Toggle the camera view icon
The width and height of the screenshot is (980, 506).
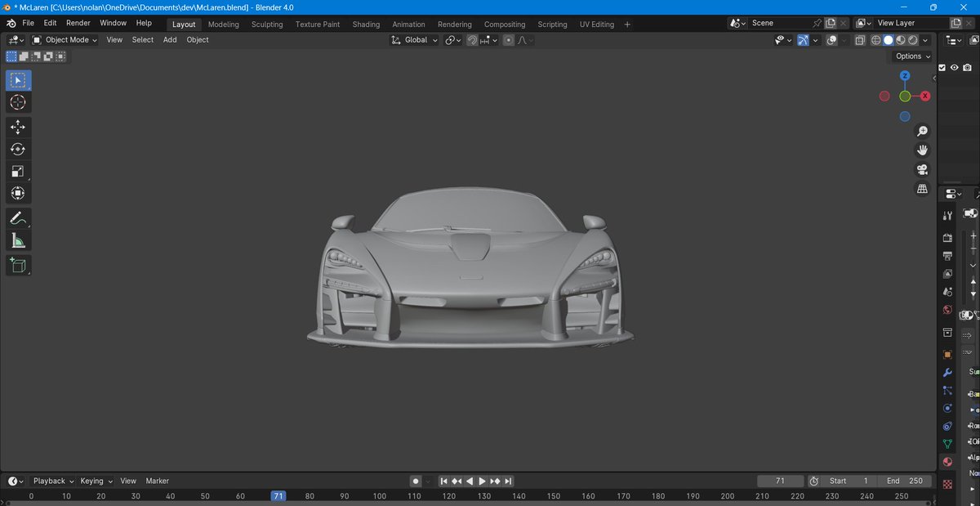click(922, 169)
